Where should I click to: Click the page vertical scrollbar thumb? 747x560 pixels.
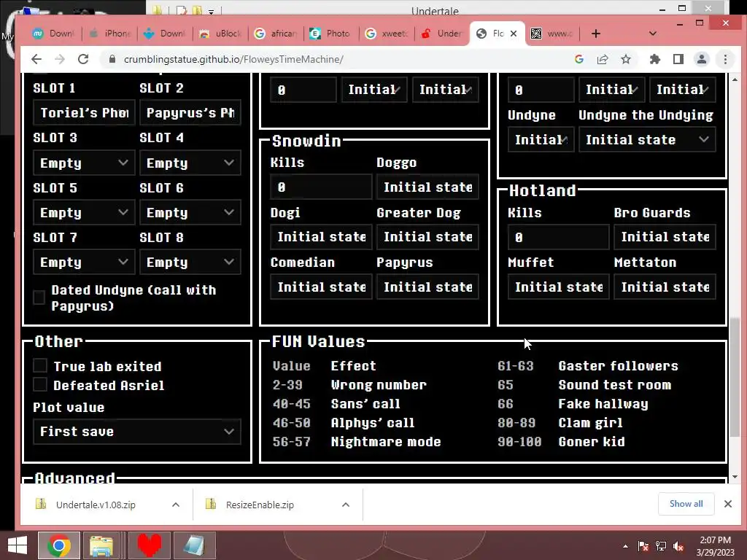pos(735,376)
